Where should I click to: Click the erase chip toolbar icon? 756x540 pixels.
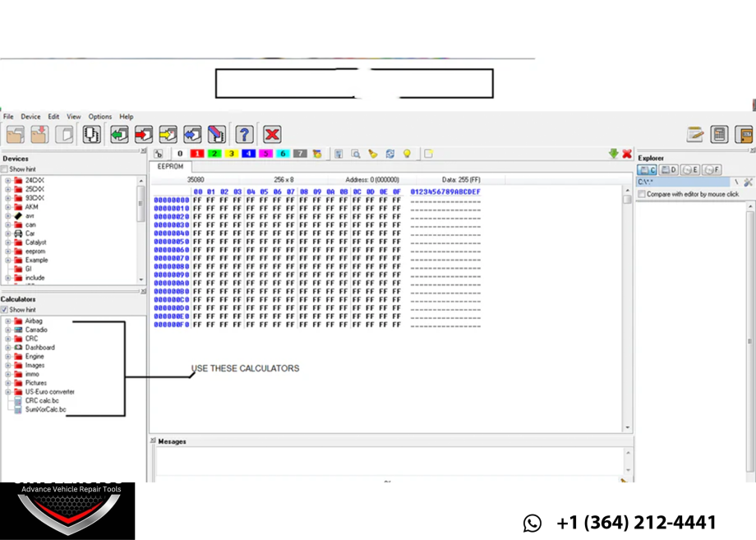pyautogui.click(x=217, y=135)
